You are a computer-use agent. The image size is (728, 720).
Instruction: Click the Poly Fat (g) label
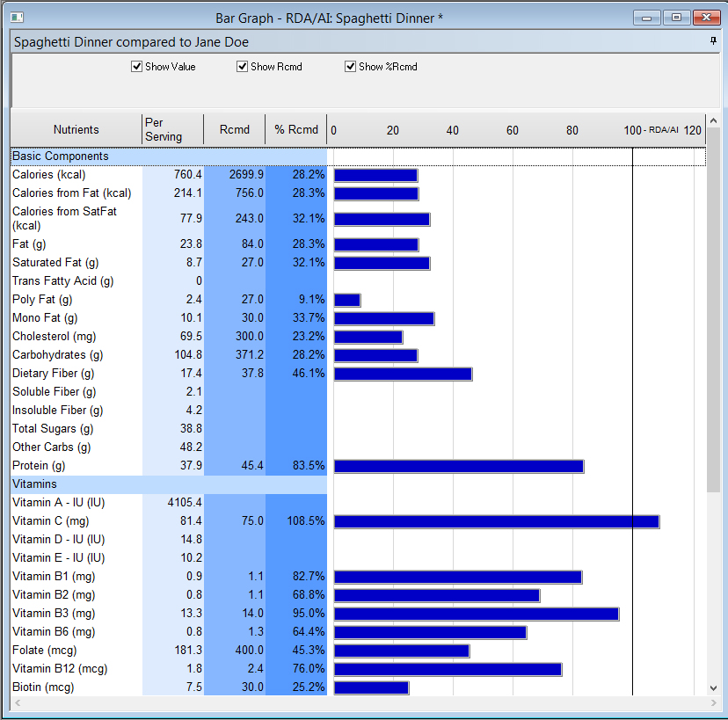click(42, 300)
